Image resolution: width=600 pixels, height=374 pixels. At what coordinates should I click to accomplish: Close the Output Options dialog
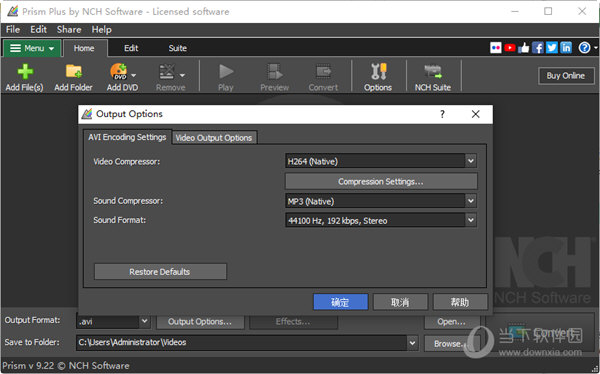[475, 114]
